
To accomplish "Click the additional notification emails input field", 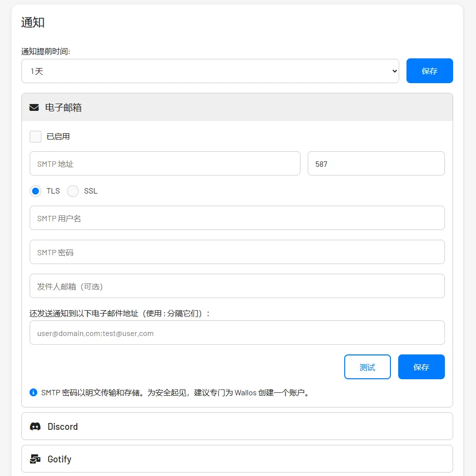I will (237, 333).
